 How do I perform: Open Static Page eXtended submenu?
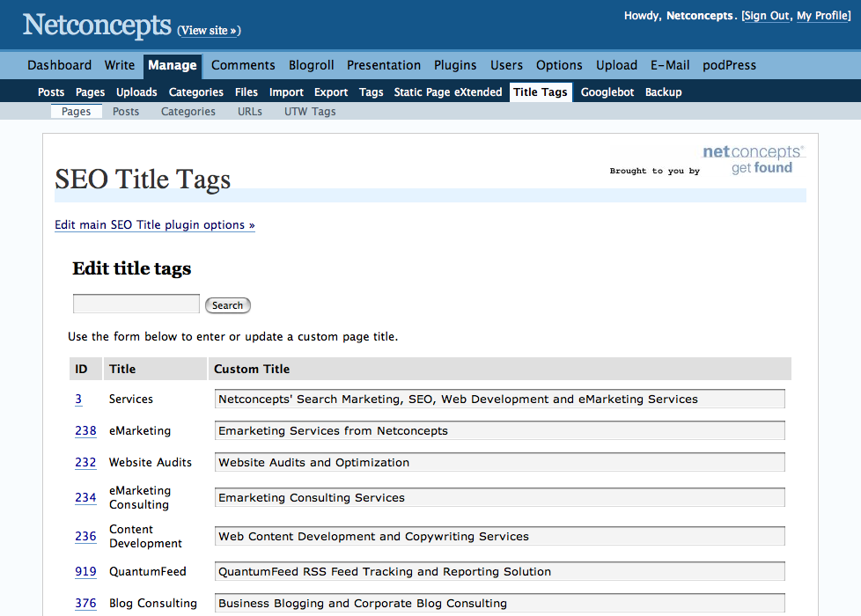tap(448, 92)
